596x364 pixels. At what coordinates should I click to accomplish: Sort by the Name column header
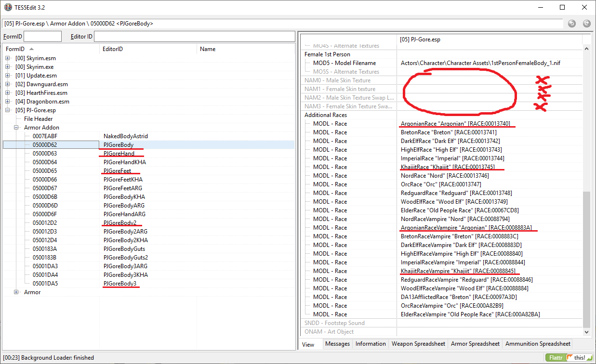point(246,49)
